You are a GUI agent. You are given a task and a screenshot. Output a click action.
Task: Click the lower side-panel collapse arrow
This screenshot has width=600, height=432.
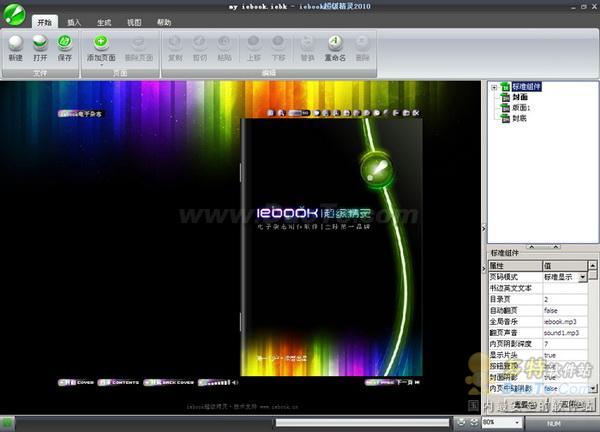tap(484, 269)
